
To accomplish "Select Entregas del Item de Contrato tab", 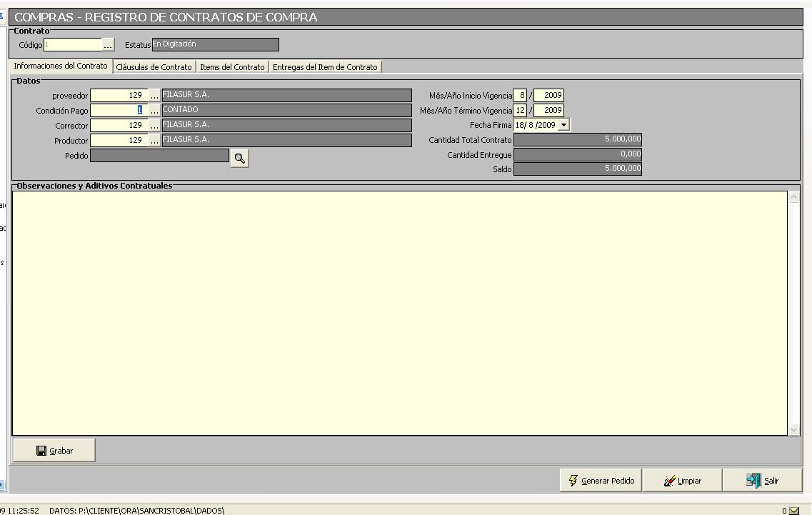I will (325, 67).
